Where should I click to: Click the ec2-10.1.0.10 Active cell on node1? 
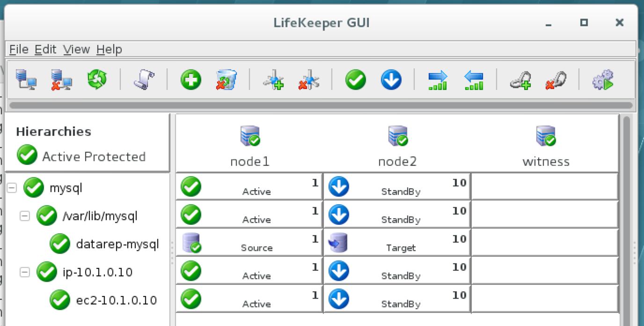pyautogui.click(x=249, y=299)
